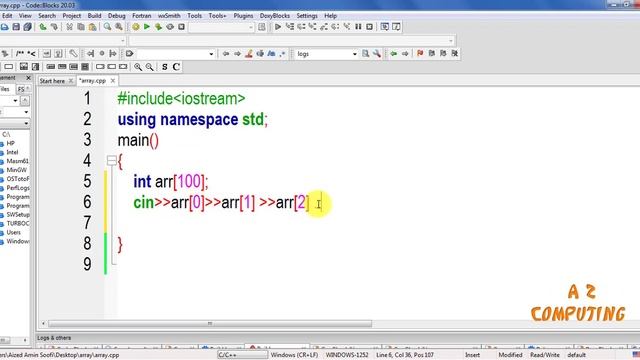The width and height of the screenshot is (640, 360).
Task: Select the Masm61 folder
Action: click(x=18, y=161)
